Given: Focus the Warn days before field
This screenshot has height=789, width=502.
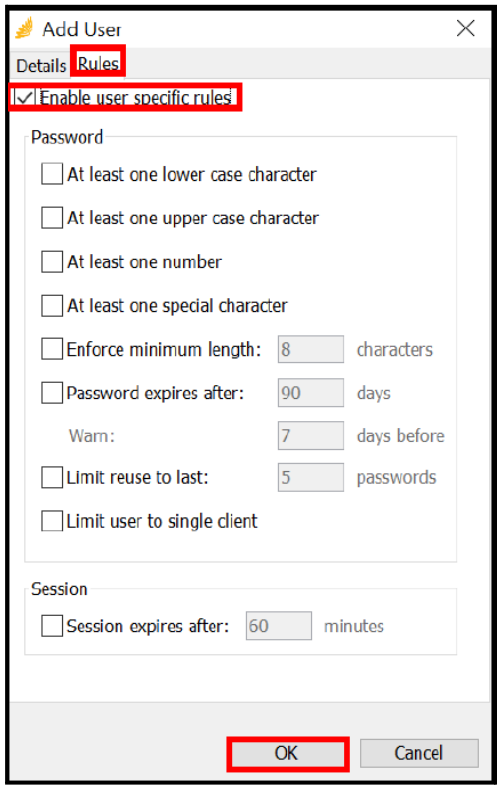Looking at the screenshot, I should 310,435.
